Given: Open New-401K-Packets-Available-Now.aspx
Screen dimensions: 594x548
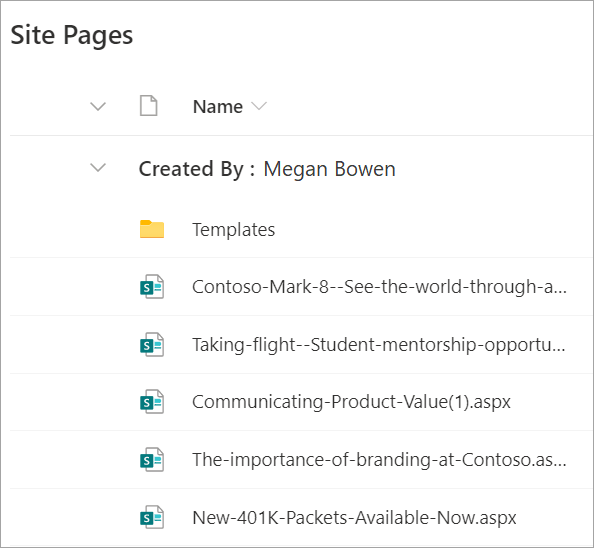Looking at the screenshot, I should click(354, 518).
